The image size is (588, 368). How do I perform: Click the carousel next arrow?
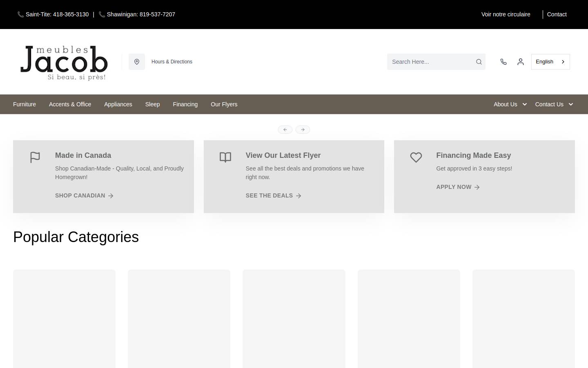coord(303,130)
